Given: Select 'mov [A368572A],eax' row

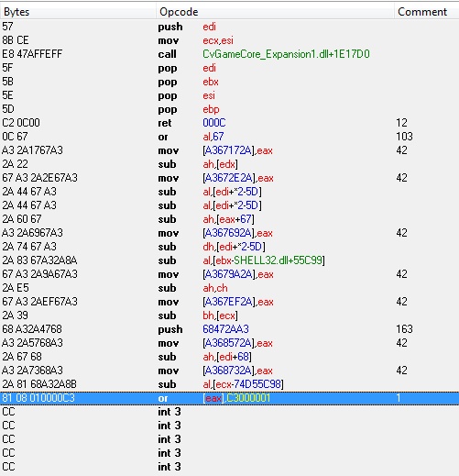Looking at the screenshot, I should [229, 343].
